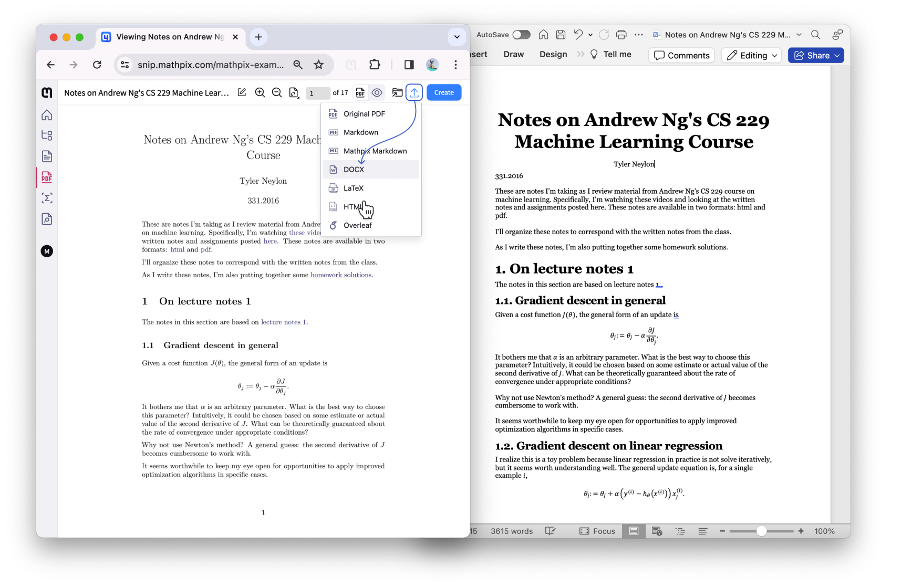Viewport: 912px width, 588px height.
Task: Open the Editing mode dropdown in Word
Action: [751, 55]
